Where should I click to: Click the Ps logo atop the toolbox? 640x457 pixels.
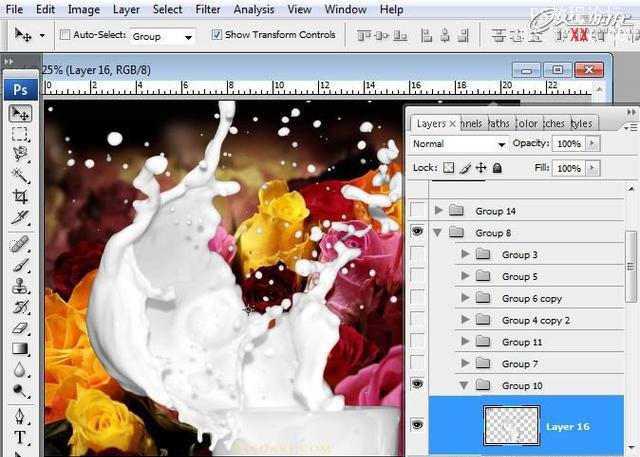click(x=20, y=90)
